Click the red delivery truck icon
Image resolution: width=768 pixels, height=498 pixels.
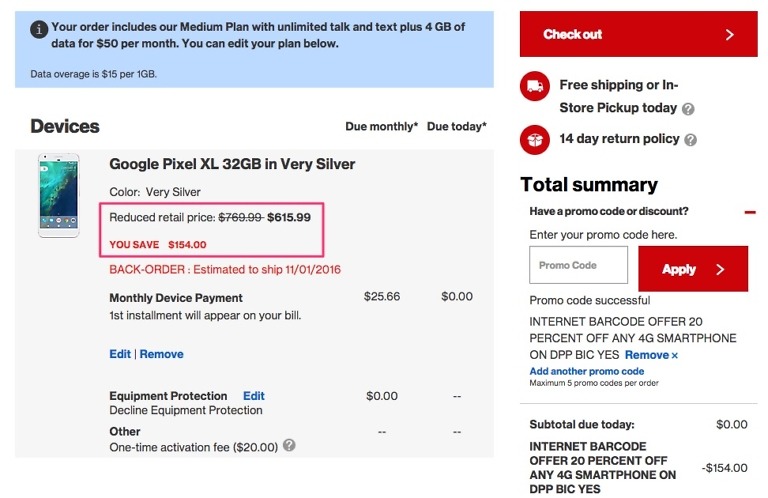point(535,86)
